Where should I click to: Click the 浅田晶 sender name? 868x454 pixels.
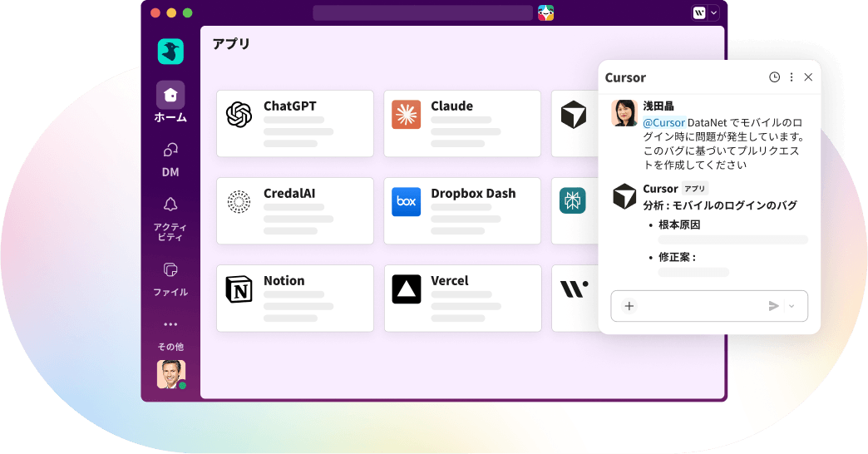658,106
